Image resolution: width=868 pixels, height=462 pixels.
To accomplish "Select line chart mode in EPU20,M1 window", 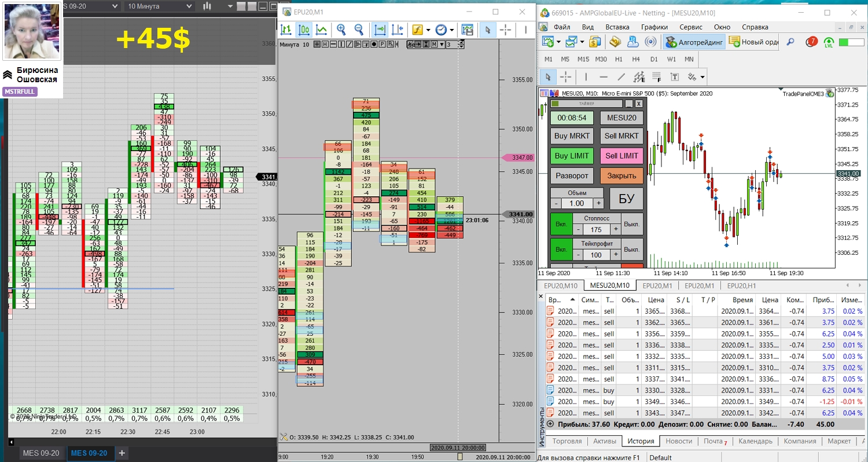I will click(x=321, y=30).
